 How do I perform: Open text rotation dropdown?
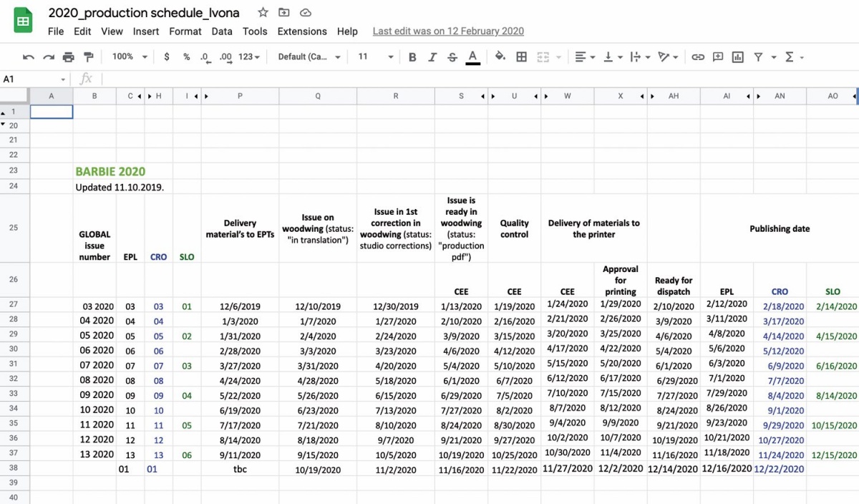[668, 57]
